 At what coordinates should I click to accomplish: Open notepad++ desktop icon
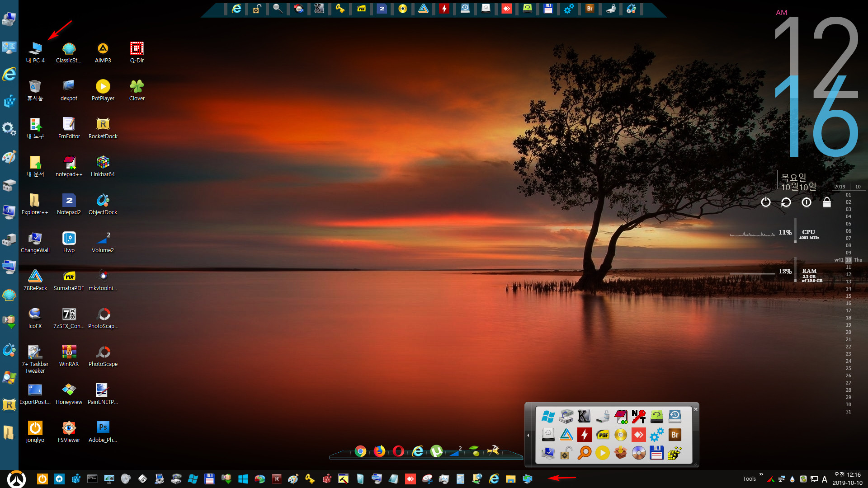[x=69, y=166]
